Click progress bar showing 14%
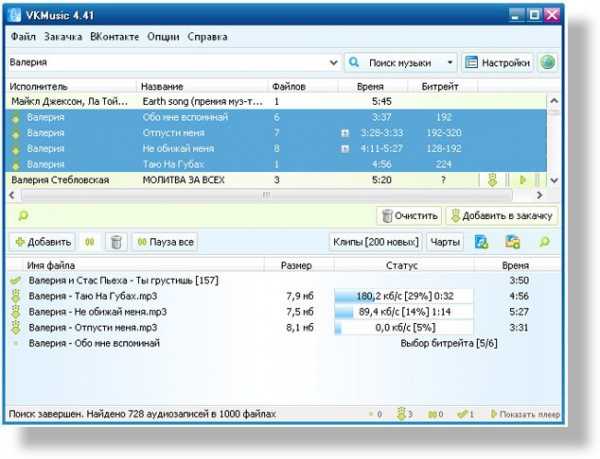 [404, 312]
